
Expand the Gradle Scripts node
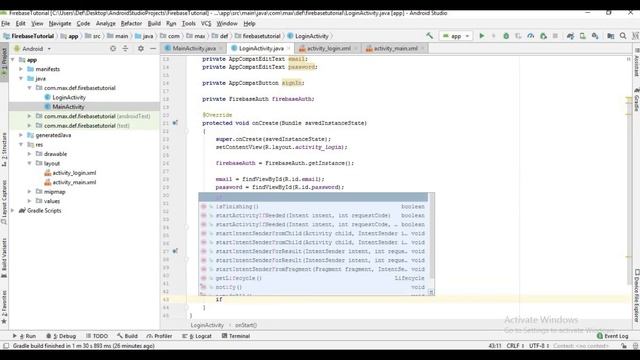[13, 211]
